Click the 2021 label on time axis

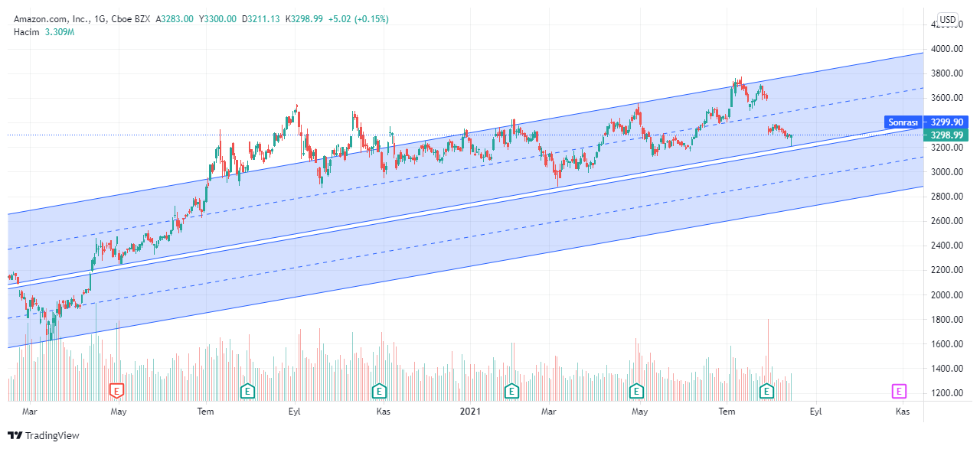[470, 412]
